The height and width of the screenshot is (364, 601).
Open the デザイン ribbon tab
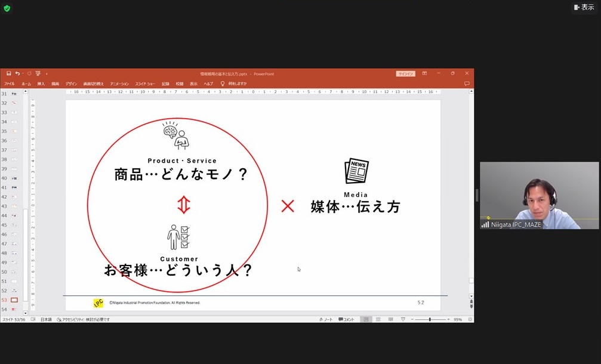click(71, 84)
